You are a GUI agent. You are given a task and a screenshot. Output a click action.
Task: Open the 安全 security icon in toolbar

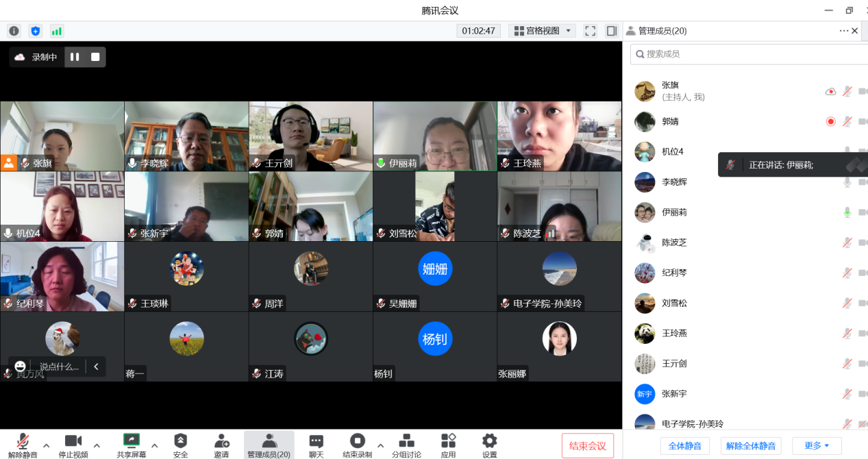[x=180, y=445]
